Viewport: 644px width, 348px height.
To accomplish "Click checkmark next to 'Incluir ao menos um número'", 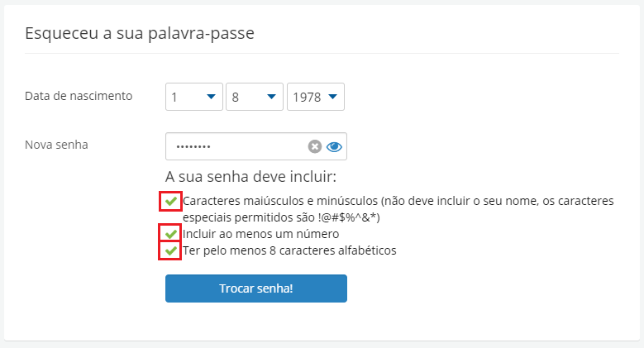I will (x=171, y=234).
